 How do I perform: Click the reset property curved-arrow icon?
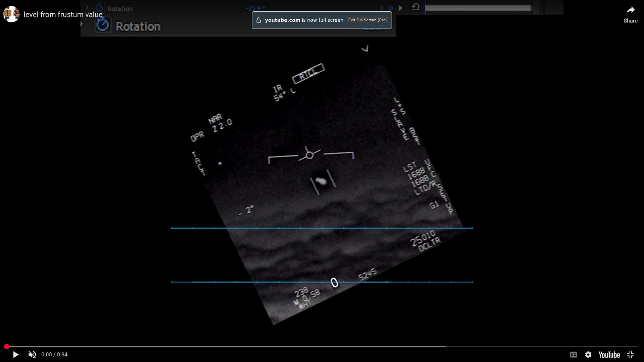tap(416, 7)
